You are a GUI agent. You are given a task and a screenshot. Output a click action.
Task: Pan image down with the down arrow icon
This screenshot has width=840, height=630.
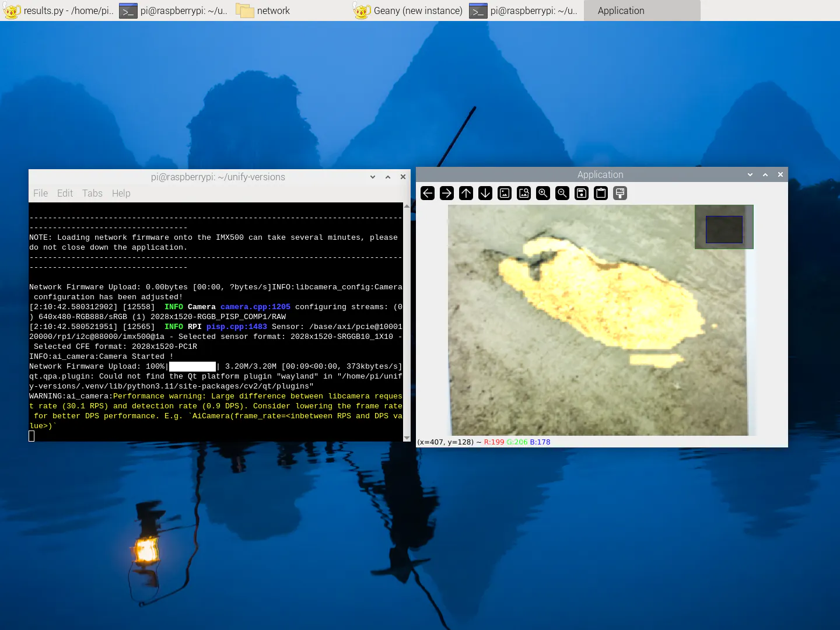(485, 193)
